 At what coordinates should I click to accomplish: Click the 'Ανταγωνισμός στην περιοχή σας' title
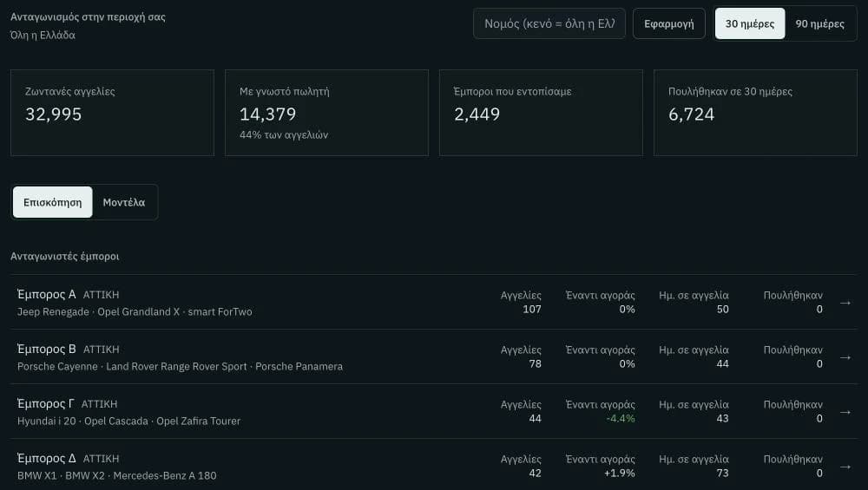[x=88, y=16]
